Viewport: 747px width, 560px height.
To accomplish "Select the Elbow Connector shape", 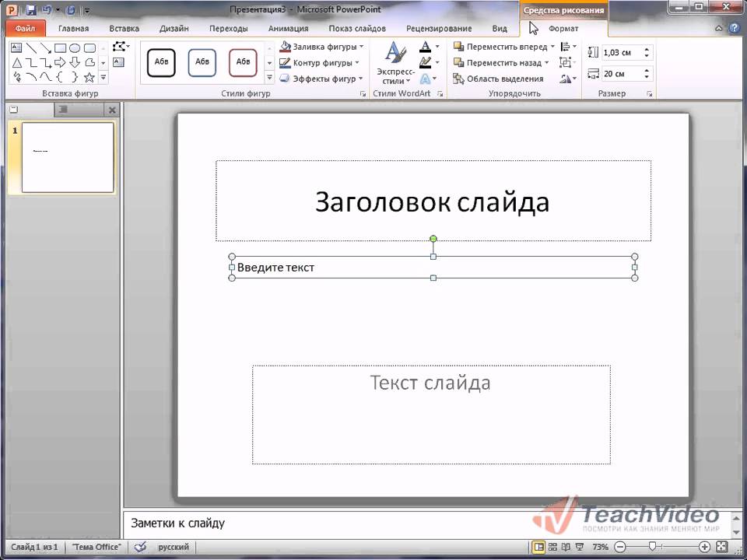I will 31,62.
